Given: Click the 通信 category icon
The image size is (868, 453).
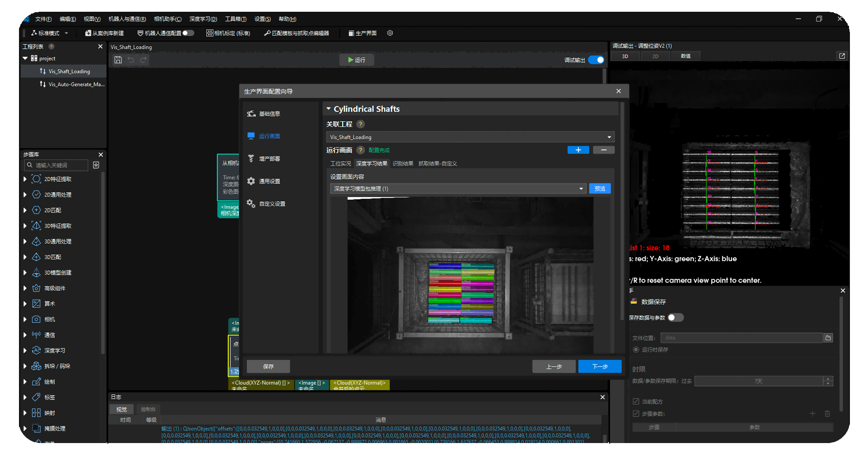Looking at the screenshot, I should [36, 335].
